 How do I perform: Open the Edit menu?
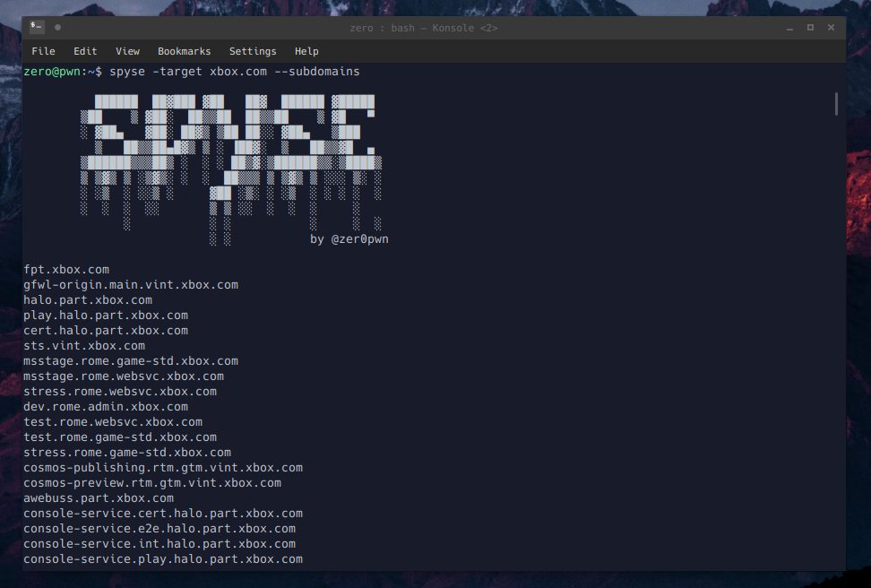(85, 51)
